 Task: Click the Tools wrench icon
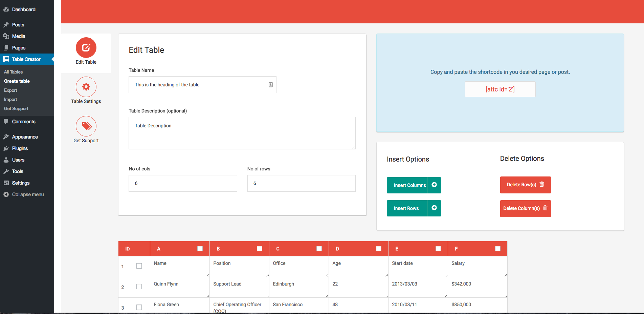(6, 171)
